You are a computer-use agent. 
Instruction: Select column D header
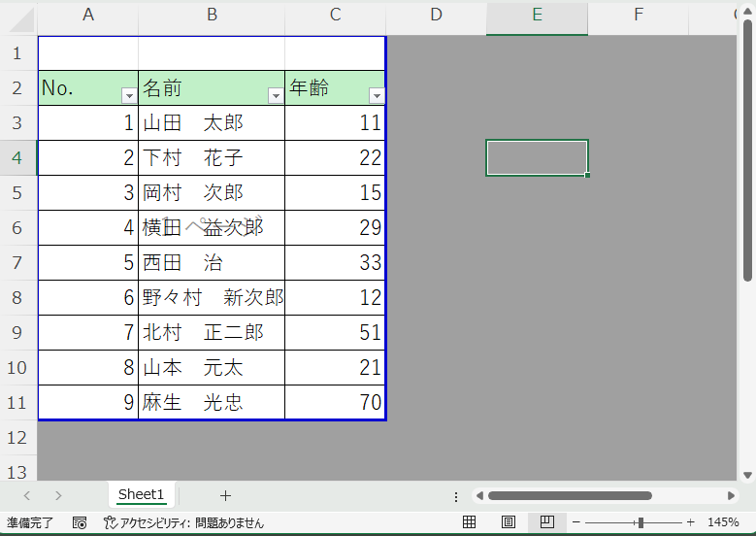tap(436, 15)
